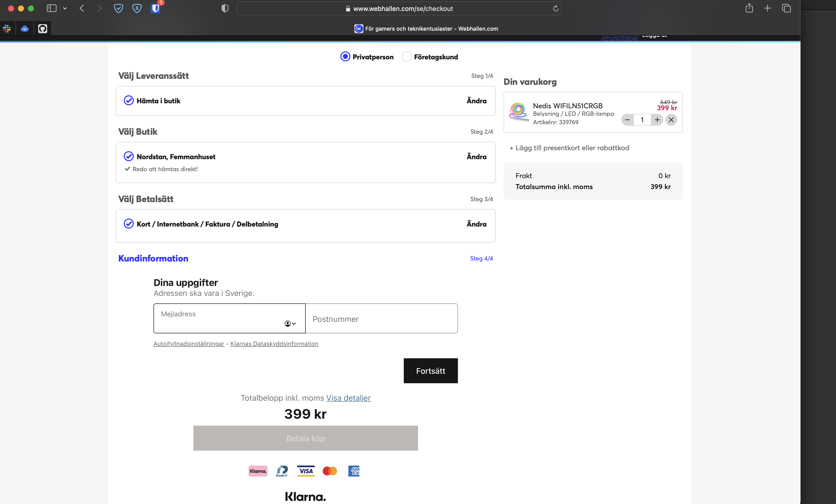Viewport: 836px width, 504px height.
Task: Click the checkmark for Kort / Internetbank payment
Action: tap(129, 224)
